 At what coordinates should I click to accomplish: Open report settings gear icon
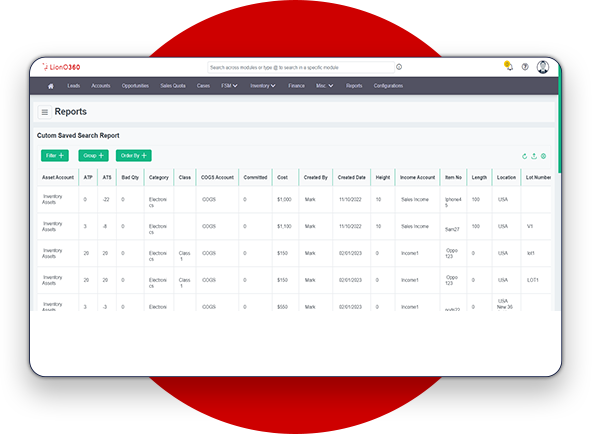tap(543, 156)
